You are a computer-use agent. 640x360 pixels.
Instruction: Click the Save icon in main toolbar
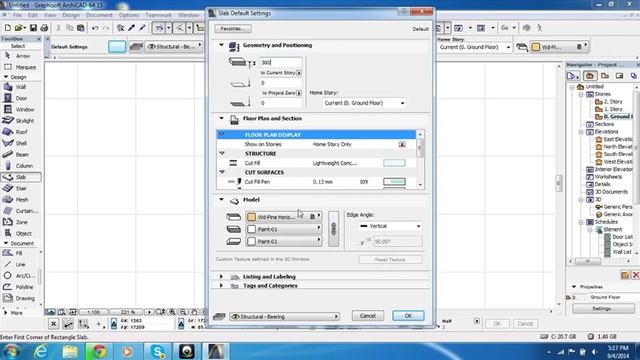[33, 28]
